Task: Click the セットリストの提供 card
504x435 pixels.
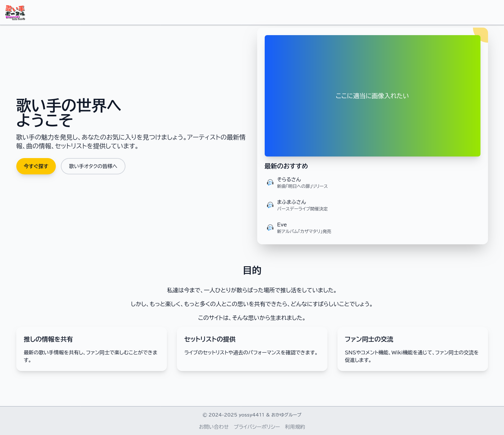Action: (x=252, y=349)
